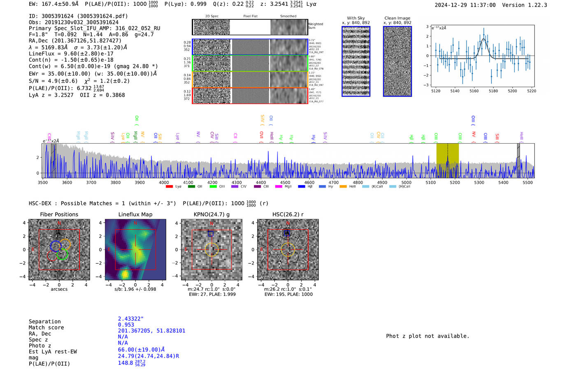Select the orange-bordered fiber spectrum row
The image size is (576, 392).
coord(250,79)
